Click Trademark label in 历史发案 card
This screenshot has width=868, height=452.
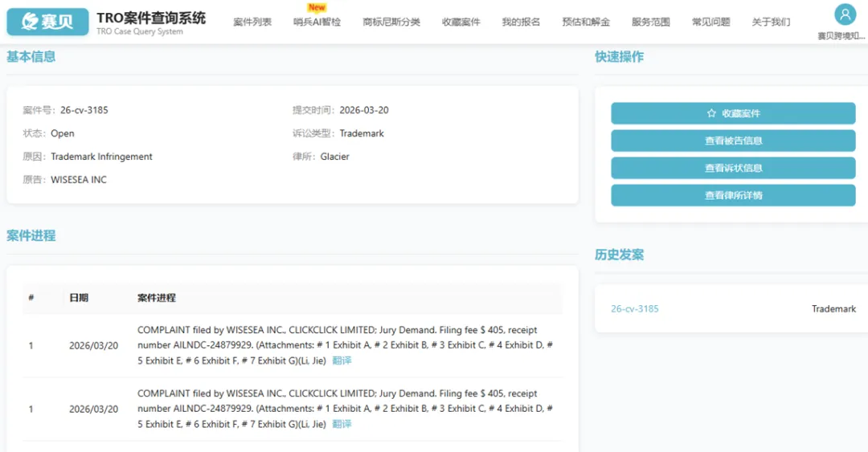833,309
